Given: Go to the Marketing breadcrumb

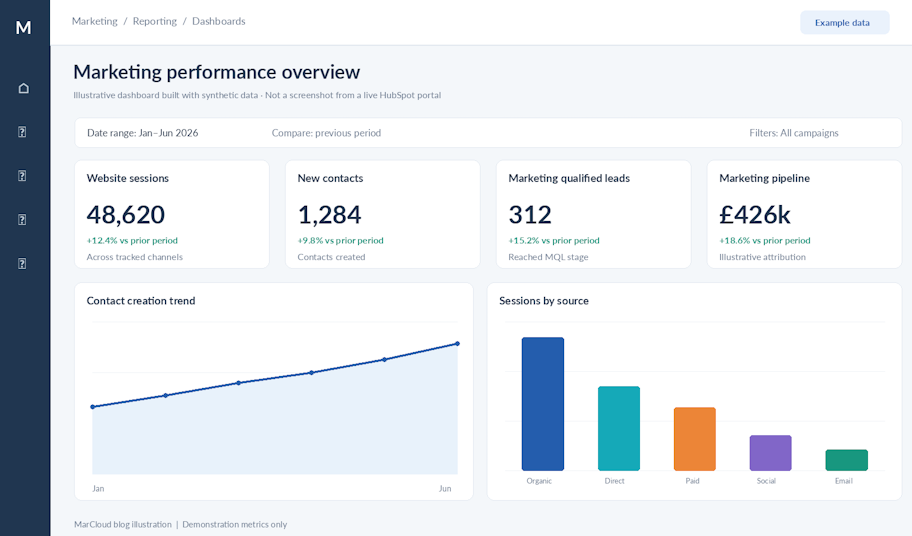Looking at the screenshot, I should click(x=94, y=21).
